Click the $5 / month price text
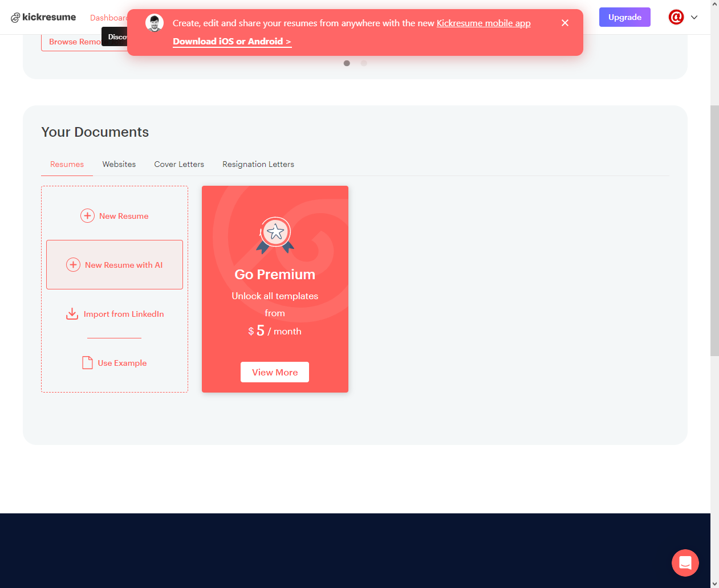This screenshot has width=719, height=588. point(275,331)
